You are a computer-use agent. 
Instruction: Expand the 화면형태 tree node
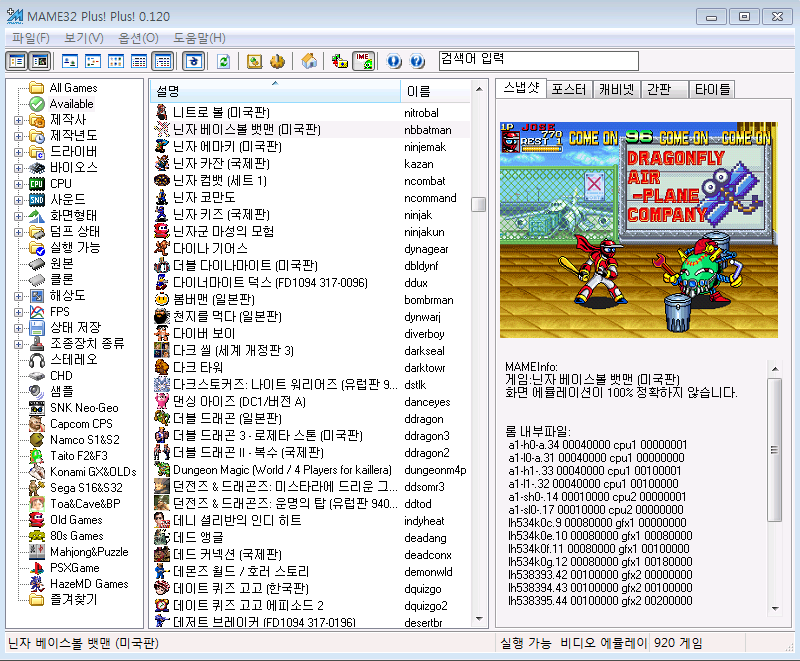point(18,216)
